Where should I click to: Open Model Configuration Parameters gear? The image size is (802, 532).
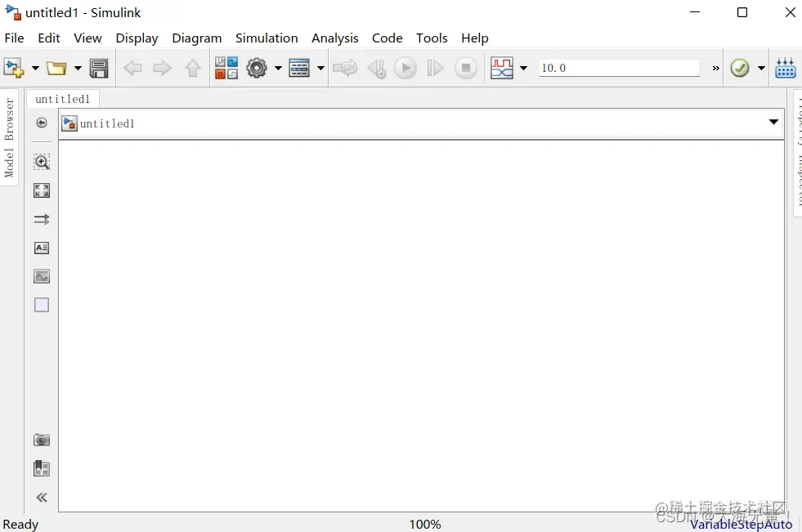tap(257, 68)
